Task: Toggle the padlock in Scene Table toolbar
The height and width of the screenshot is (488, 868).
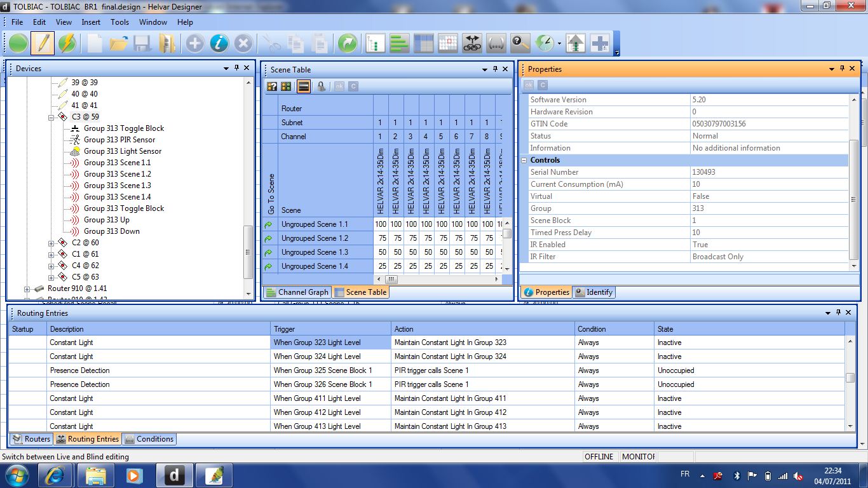Action: pos(322,86)
